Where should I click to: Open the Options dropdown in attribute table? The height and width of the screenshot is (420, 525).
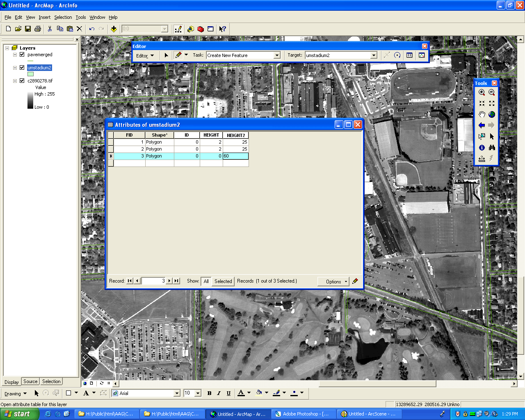[x=333, y=281]
